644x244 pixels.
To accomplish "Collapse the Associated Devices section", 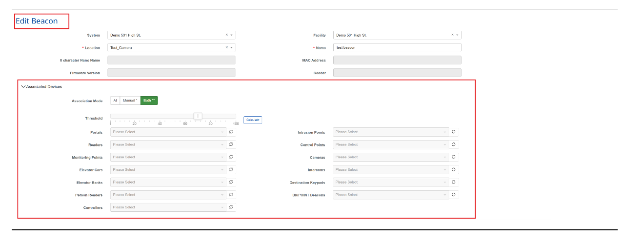I will [23, 86].
